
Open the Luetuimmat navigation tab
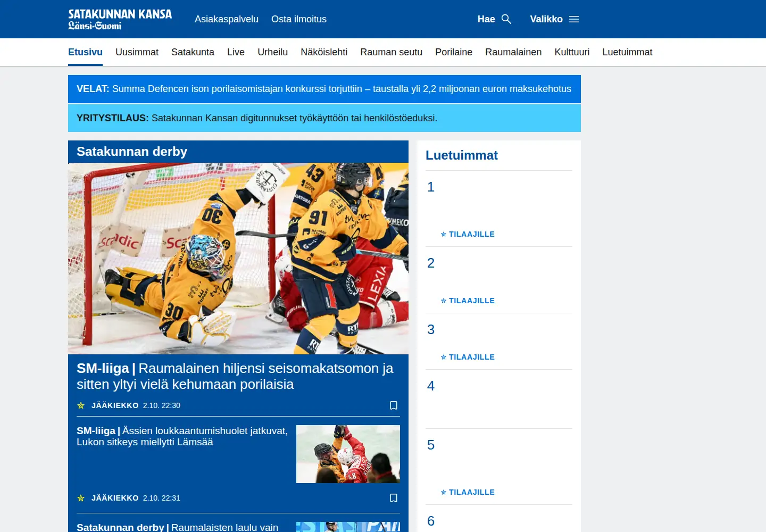(627, 52)
